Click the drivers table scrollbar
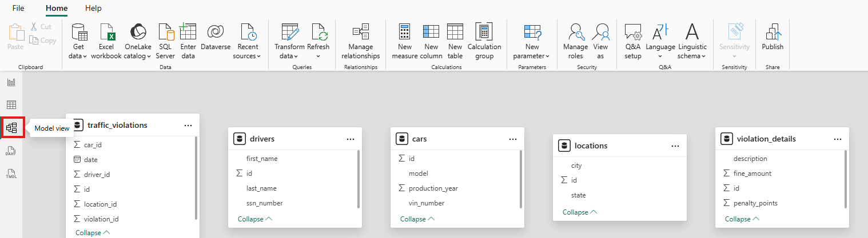The image size is (868, 238). pyautogui.click(x=359, y=180)
